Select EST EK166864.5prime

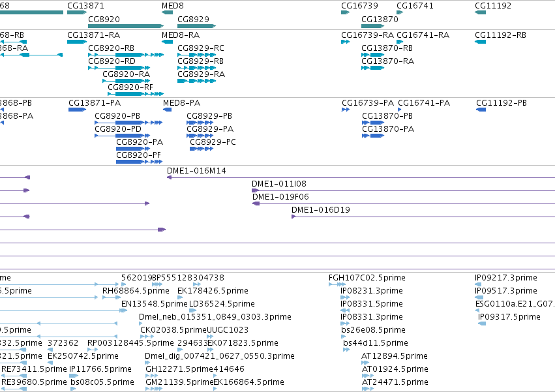click(x=249, y=382)
